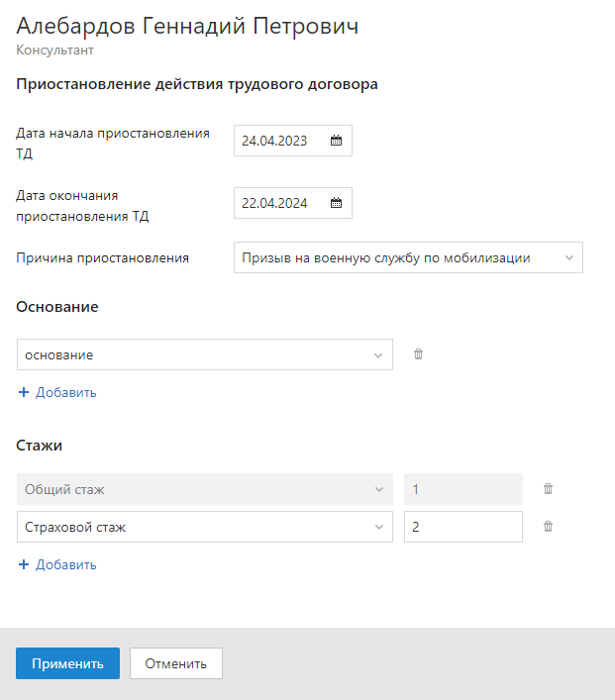Click the end date field 22.04.2024
This screenshot has width=615, height=700.
pyautogui.click(x=293, y=203)
